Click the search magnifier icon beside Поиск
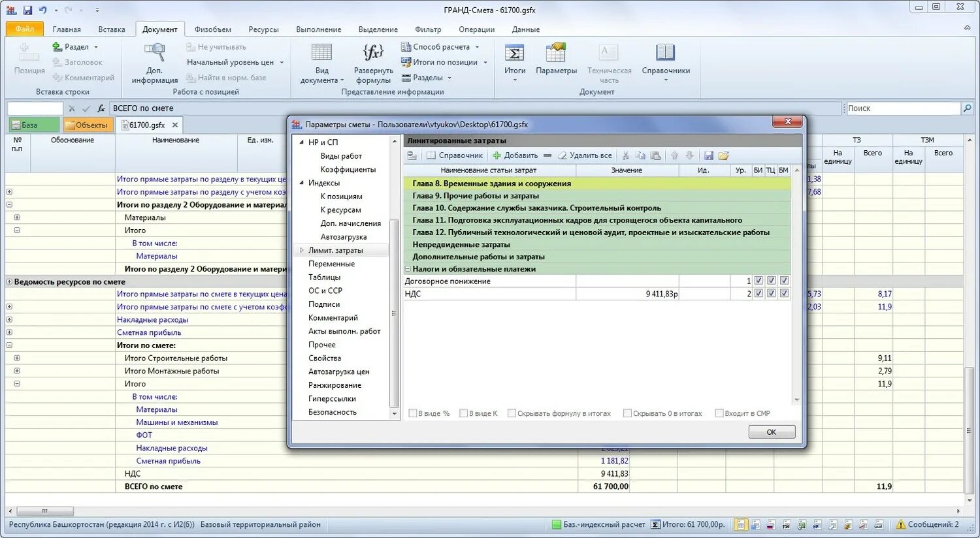The width and height of the screenshot is (980, 538). tap(968, 108)
